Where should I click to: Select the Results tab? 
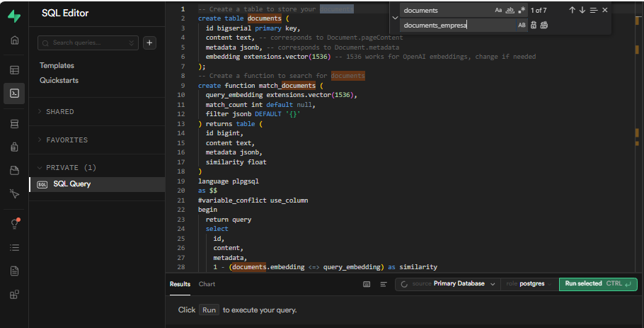coord(180,284)
